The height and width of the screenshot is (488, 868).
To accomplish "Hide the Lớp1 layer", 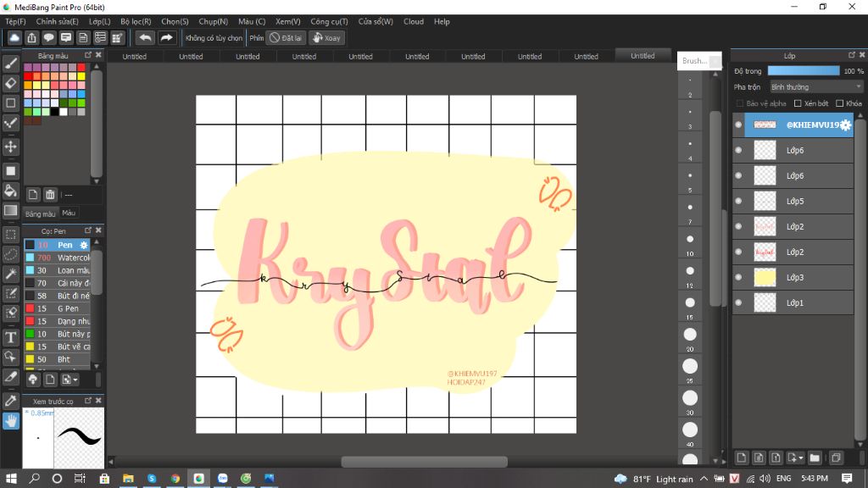I will pos(738,302).
